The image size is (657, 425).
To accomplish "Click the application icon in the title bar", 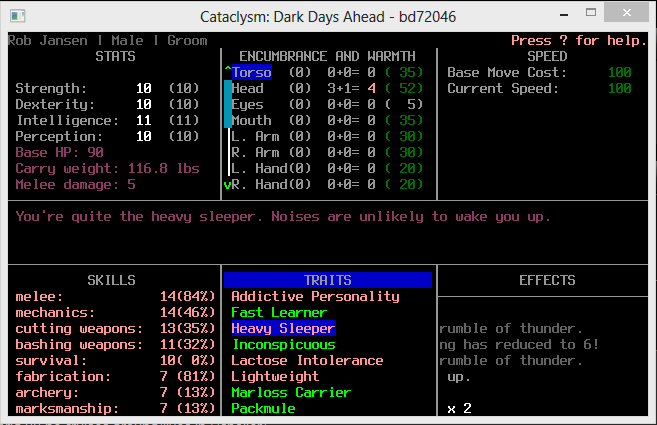I will [18, 16].
